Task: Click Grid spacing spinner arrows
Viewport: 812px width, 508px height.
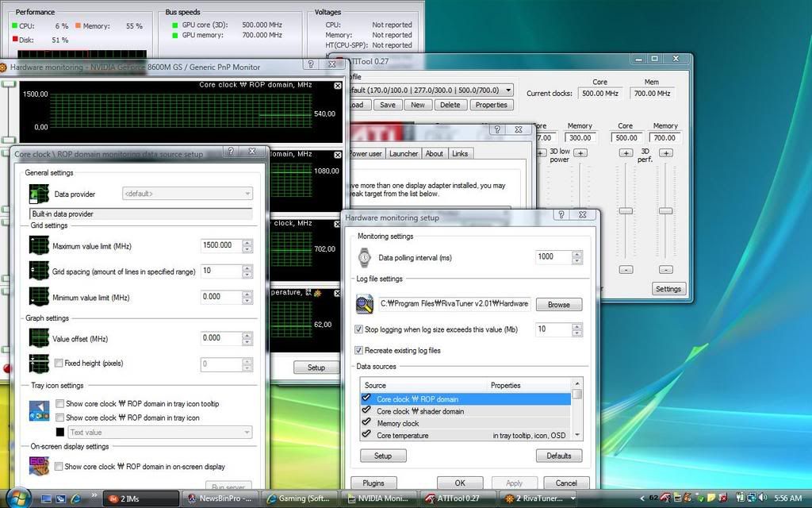Action: pos(247,271)
